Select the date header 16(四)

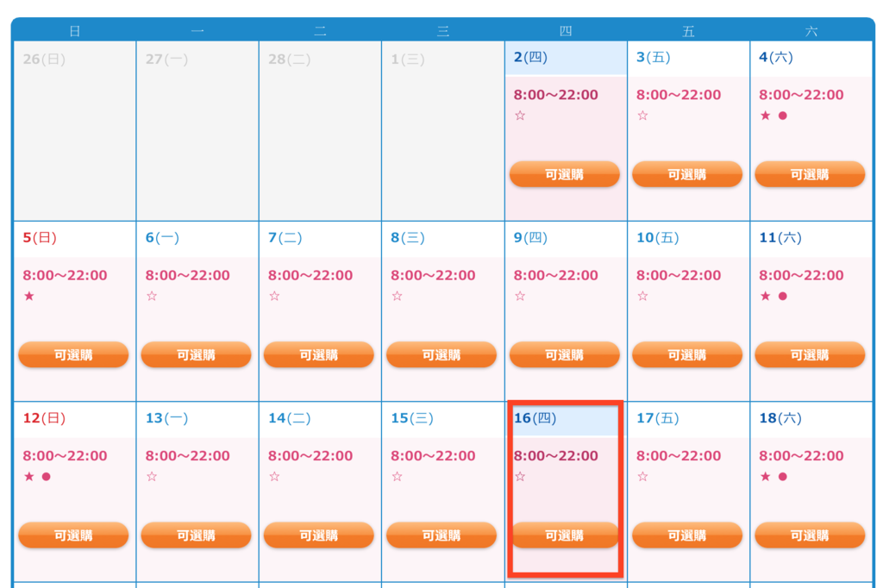tap(535, 418)
